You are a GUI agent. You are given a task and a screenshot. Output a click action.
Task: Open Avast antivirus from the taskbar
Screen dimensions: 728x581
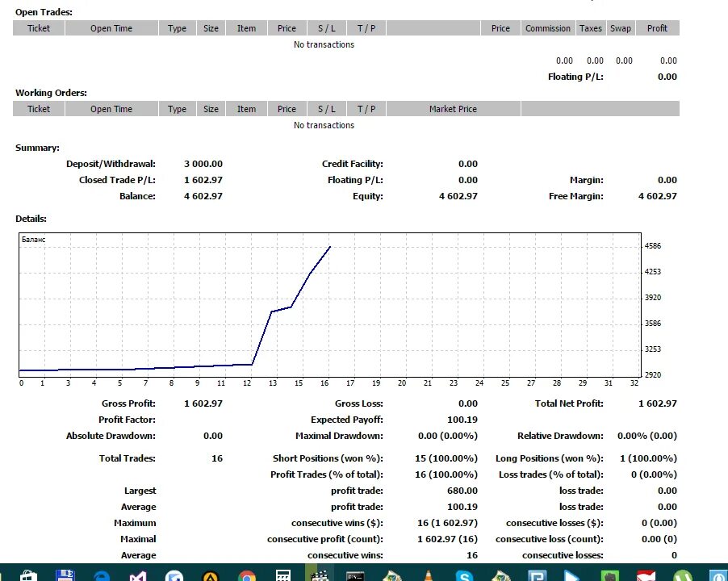pyautogui.click(x=210, y=575)
